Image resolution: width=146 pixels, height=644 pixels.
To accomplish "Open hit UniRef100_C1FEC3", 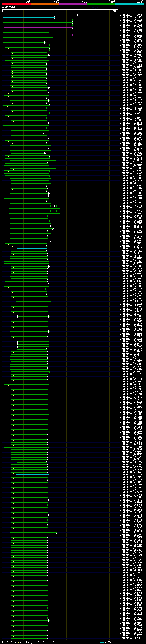I will [x=131, y=27].
